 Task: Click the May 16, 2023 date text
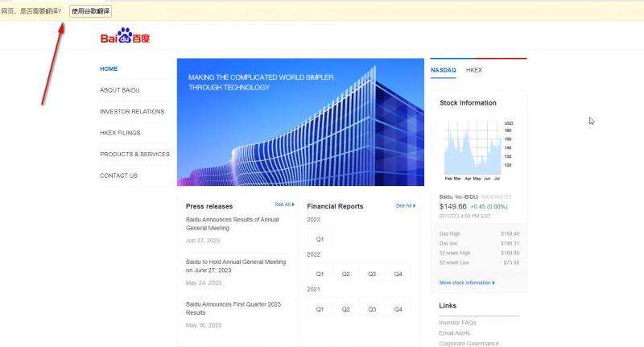coord(204,325)
